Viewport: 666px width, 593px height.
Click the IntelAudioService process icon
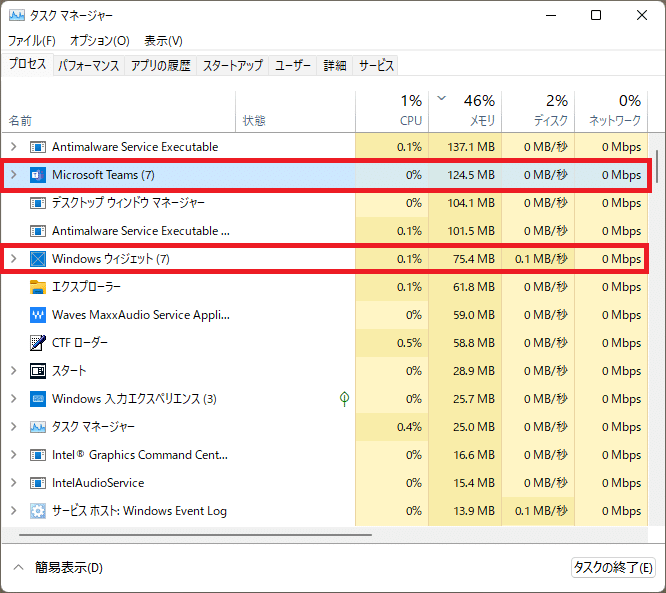click(38, 483)
